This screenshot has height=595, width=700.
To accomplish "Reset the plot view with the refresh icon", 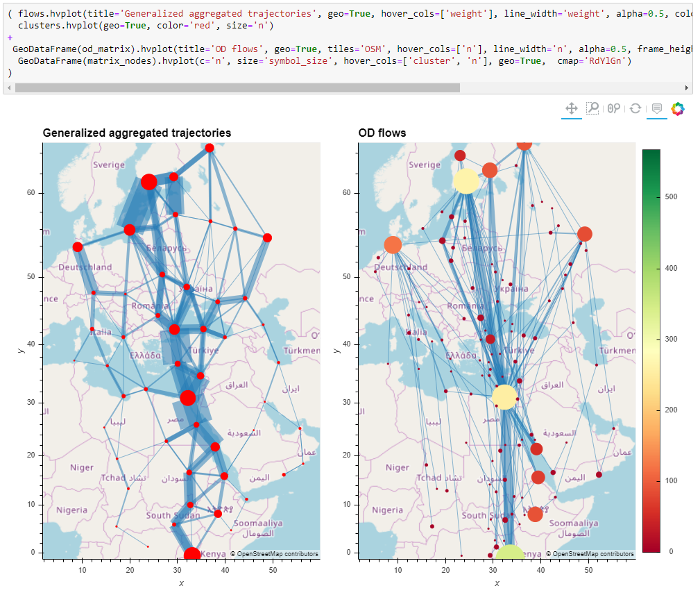I will (x=635, y=108).
